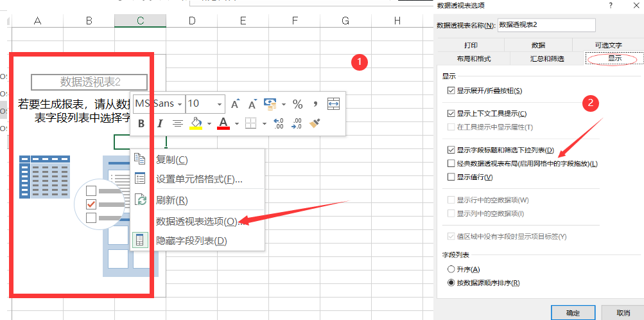Open the MS Sans font name dropdown
644x320 pixels.
point(180,104)
